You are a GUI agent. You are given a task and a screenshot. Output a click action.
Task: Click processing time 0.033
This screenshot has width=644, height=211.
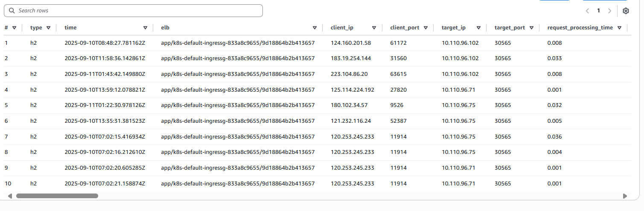tap(554, 58)
